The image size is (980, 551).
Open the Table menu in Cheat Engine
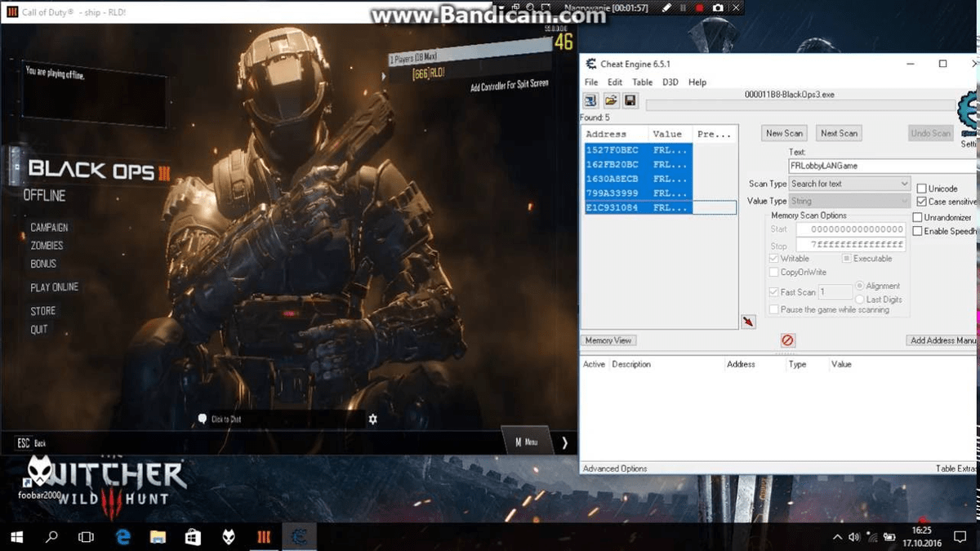[642, 82]
